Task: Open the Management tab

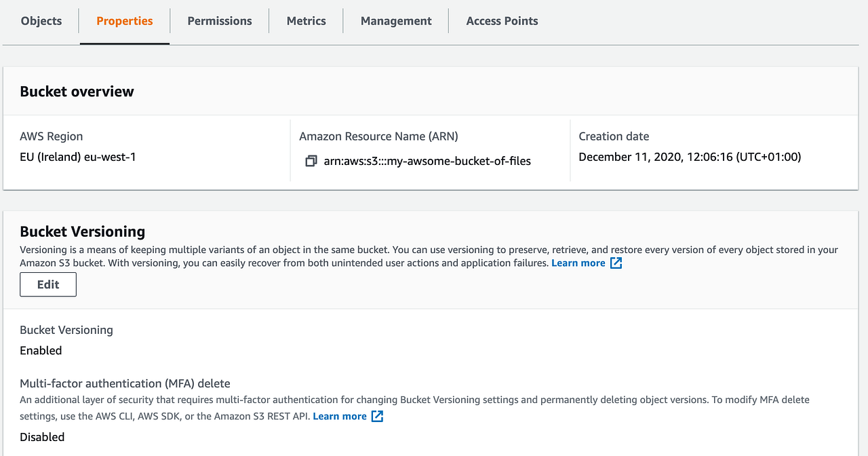Action: pyautogui.click(x=396, y=21)
